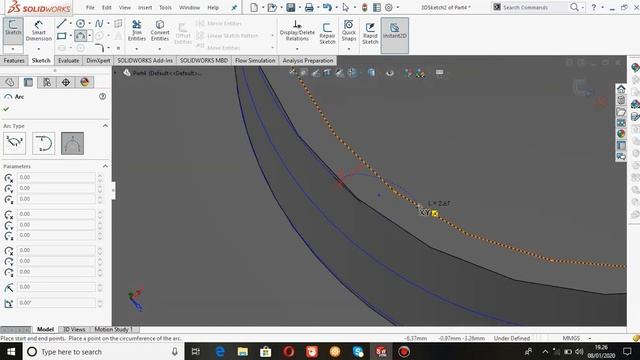Choose Centerpoint Arc type
The image size is (640, 360).
pos(15,143)
